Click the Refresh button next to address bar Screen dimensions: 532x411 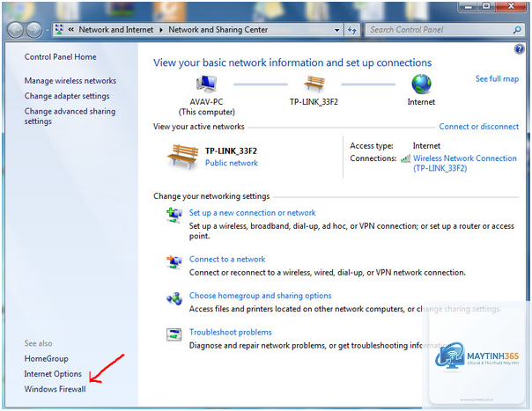352,30
